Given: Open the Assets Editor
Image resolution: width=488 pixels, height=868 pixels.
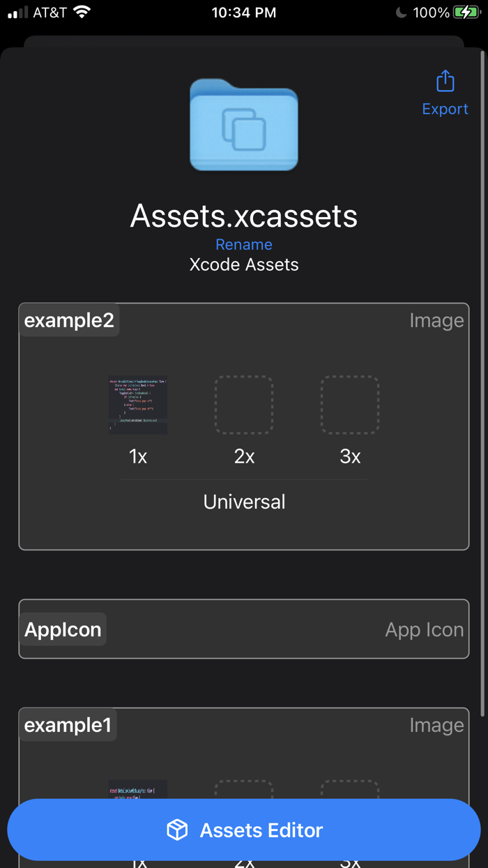Looking at the screenshot, I should pos(244,830).
